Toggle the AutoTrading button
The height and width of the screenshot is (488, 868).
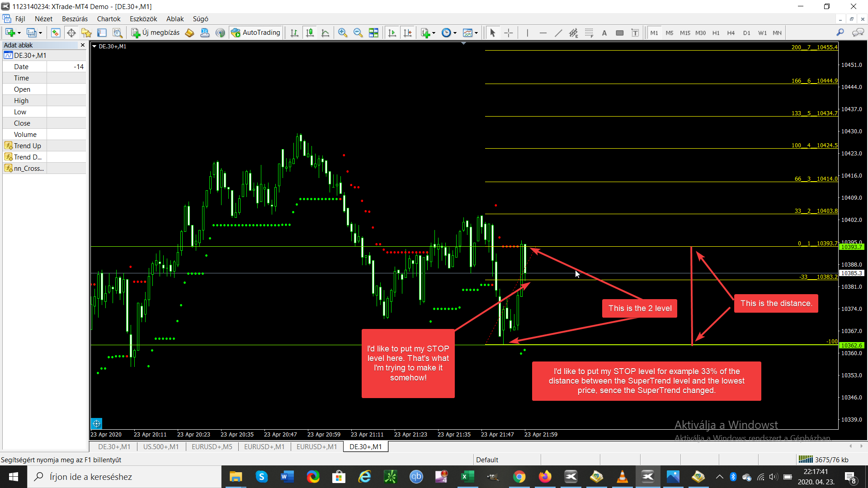256,33
